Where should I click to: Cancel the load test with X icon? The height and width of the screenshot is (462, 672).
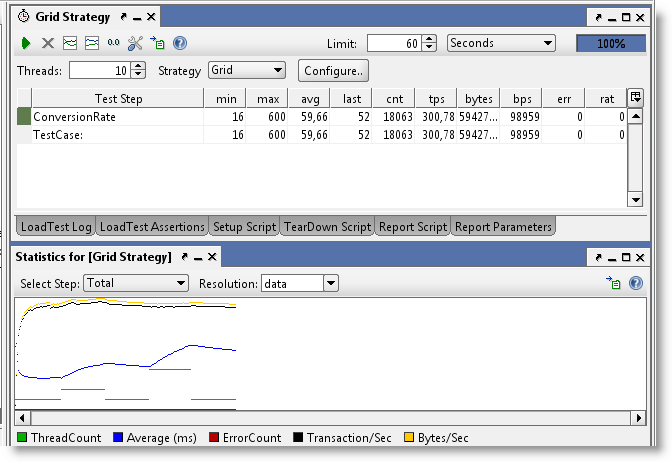(x=48, y=43)
